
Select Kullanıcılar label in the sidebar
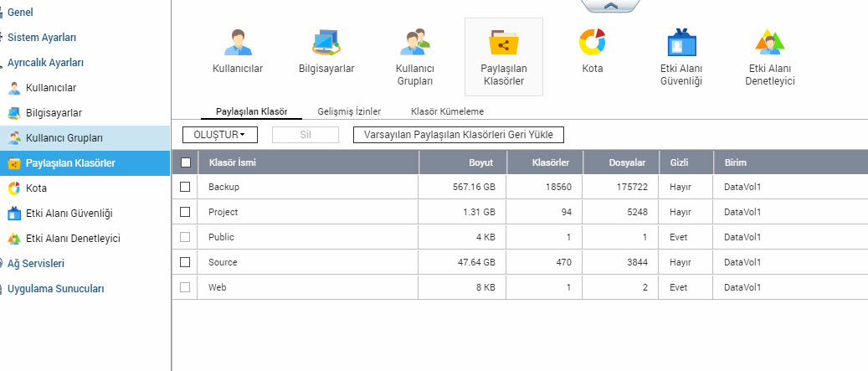pos(51,88)
